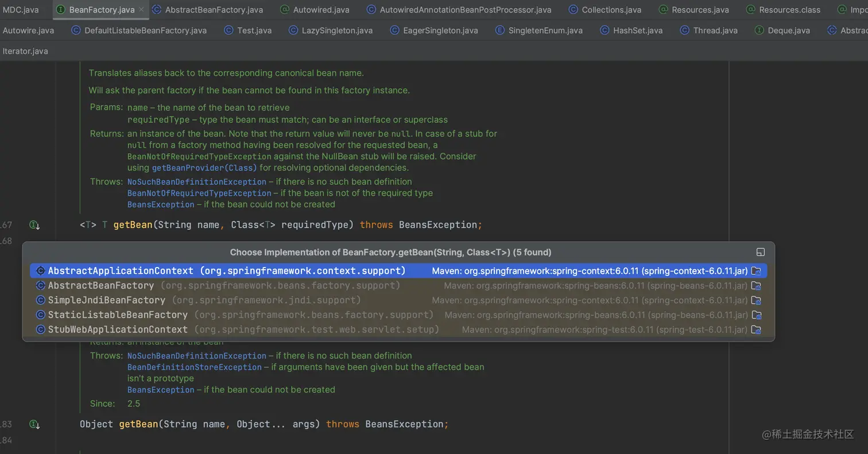Viewport: 868px width, 454px height.
Task: Click class icon of SimpleJndiBeanFactory row
Action: [x=40, y=300]
